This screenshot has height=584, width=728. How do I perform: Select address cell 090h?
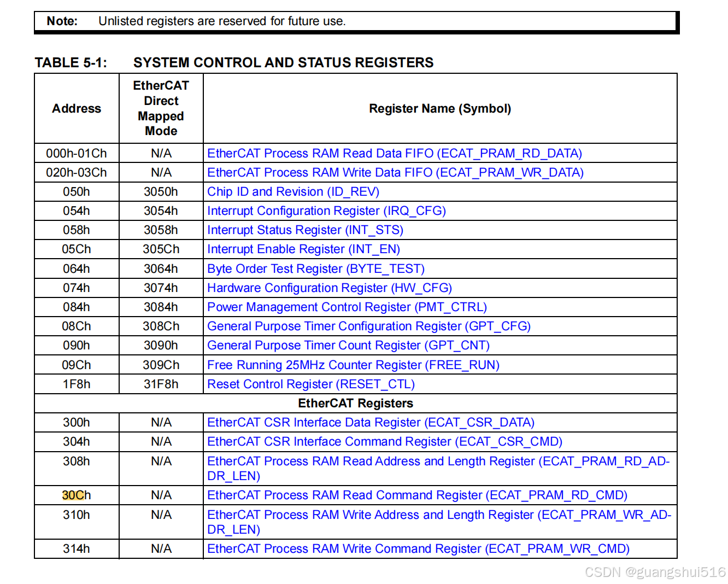77,345
